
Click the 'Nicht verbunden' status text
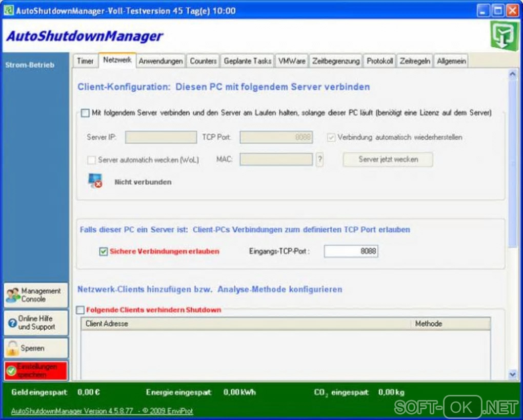pos(143,182)
